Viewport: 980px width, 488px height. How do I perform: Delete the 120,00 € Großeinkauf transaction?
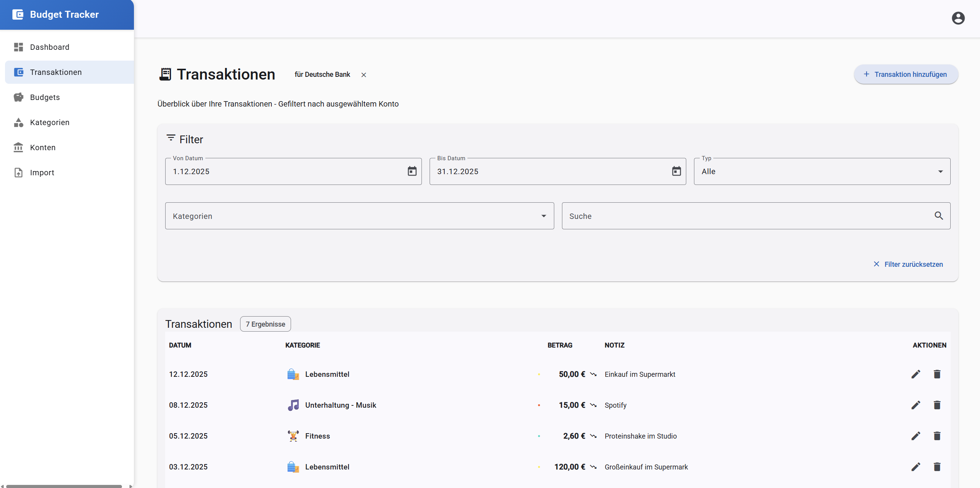point(937,467)
